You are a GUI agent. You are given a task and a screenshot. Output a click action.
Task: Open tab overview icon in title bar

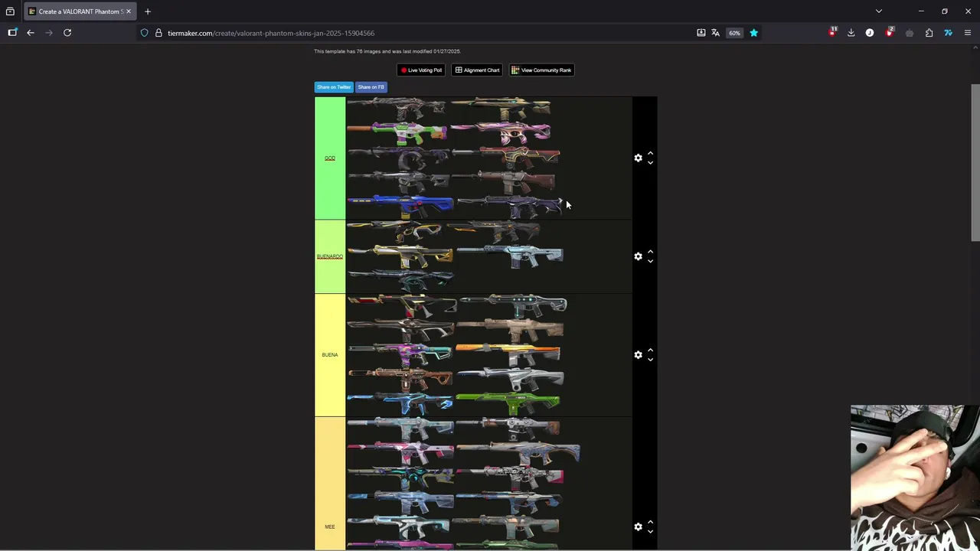click(x=10, y=11)
